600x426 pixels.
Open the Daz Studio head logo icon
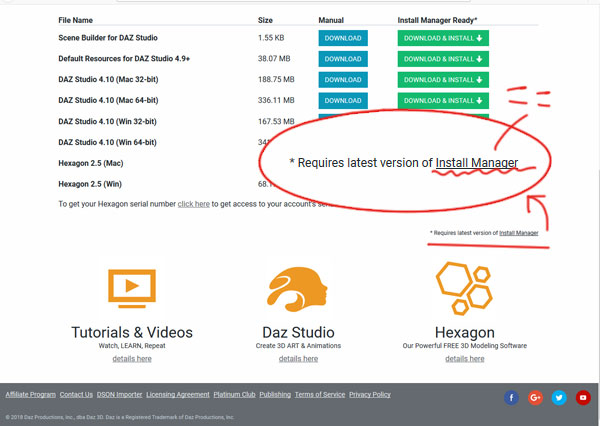point(298,289)
